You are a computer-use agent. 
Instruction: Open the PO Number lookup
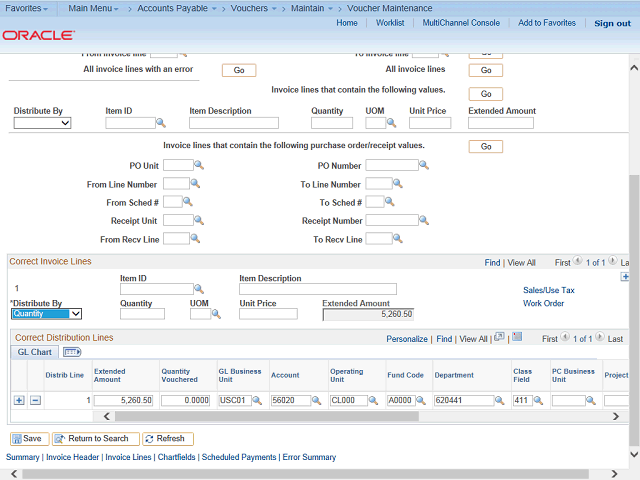425,166
